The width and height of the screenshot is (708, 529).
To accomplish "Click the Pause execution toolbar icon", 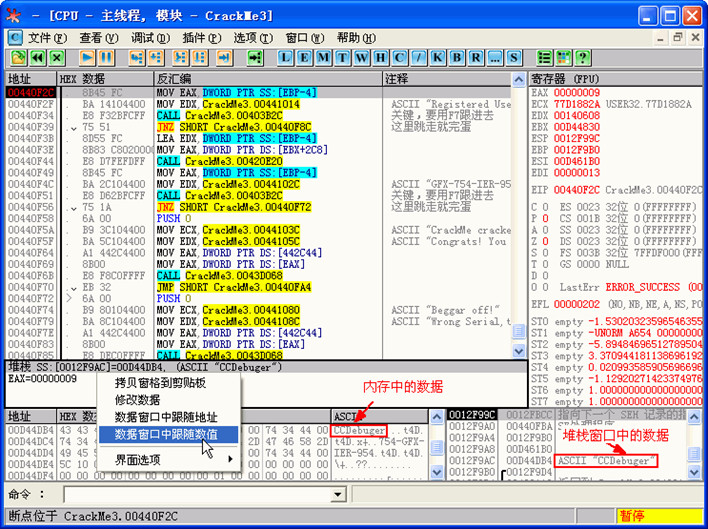I will [x=106, y=57].
